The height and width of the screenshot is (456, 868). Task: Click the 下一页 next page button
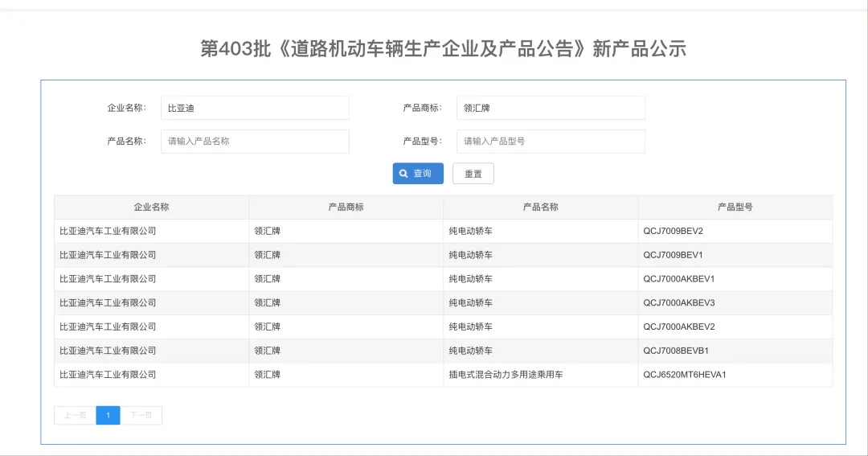141,415
